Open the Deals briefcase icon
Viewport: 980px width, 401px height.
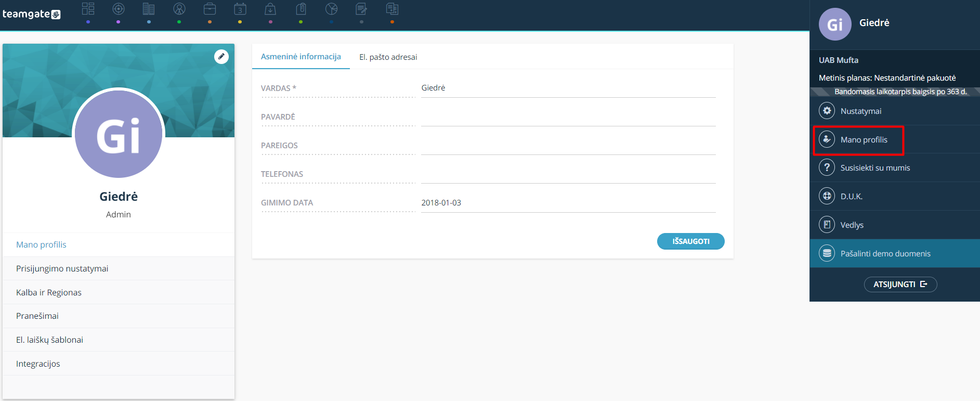(210, 9)
